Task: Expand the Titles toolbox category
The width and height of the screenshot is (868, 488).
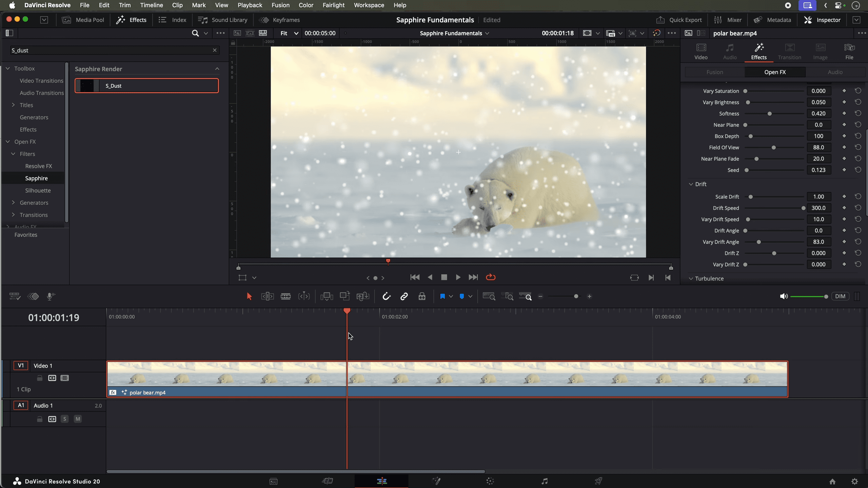Action: tap(13, 105)
